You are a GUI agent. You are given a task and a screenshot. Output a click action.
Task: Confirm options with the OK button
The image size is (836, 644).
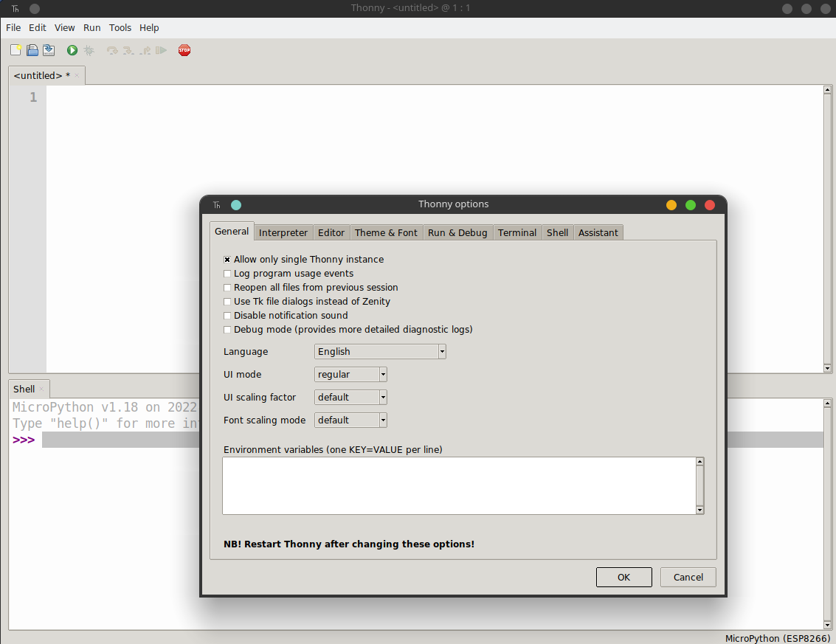pos(623,578)
